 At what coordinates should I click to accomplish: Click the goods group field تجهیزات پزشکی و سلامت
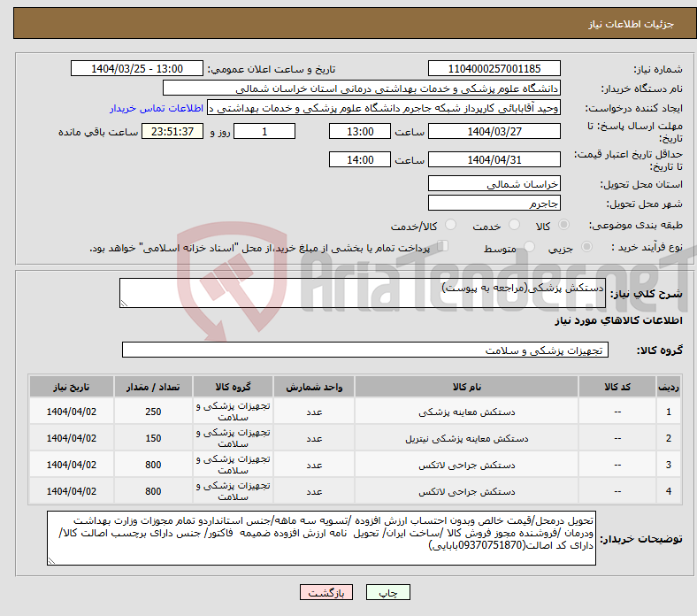[x=365, y=350]
